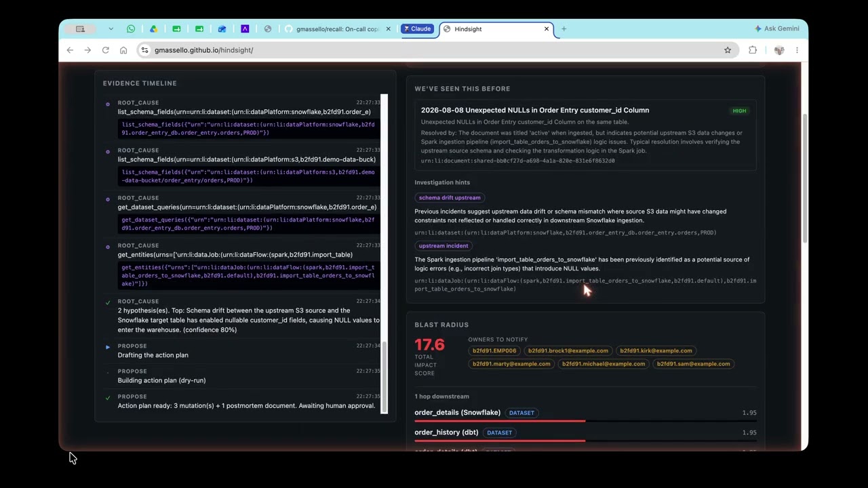Select the HIGH severity badge

tap(739, 111)
